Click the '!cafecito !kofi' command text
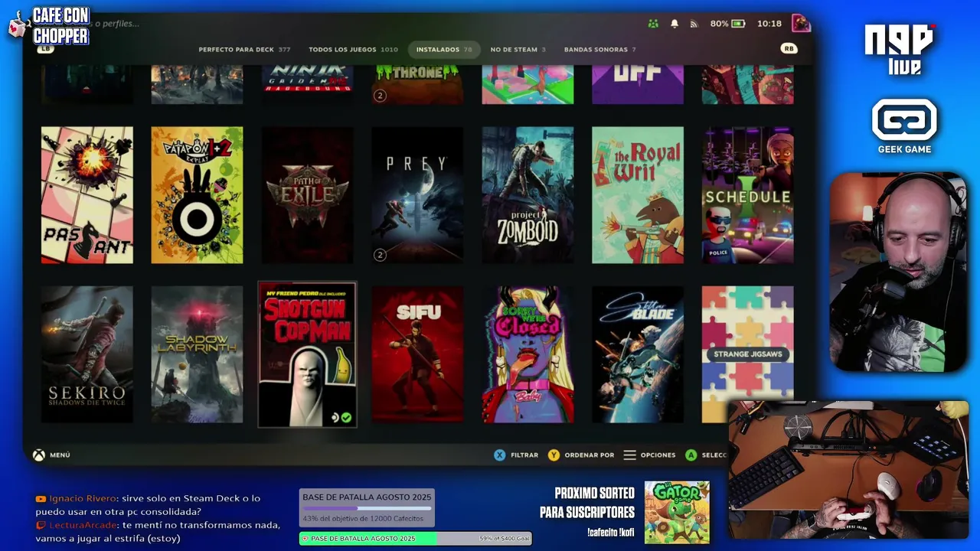 pyautogui.click(x=611, y=533)
